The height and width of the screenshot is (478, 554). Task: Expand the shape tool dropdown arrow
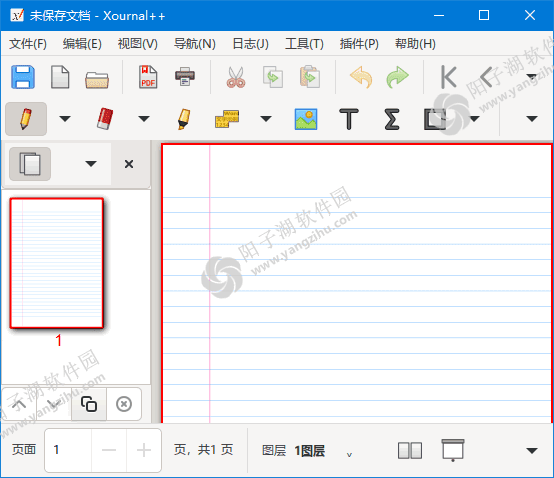click(474, 119)
